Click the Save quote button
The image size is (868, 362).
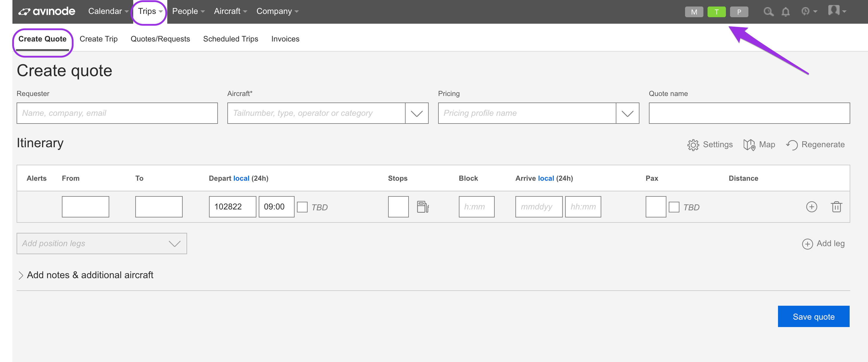814,317
